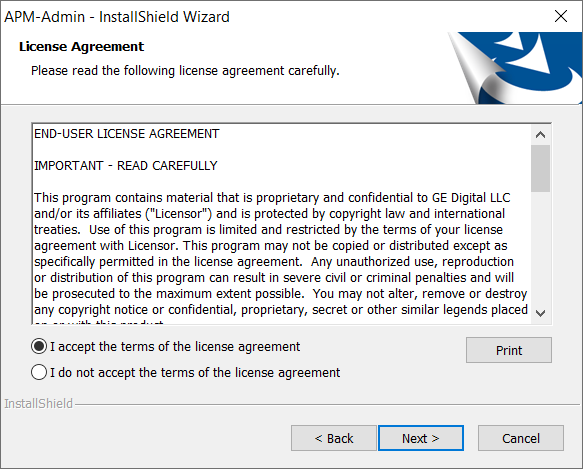
Task: Go to the previous step with Back
Action: coord(334,438)
